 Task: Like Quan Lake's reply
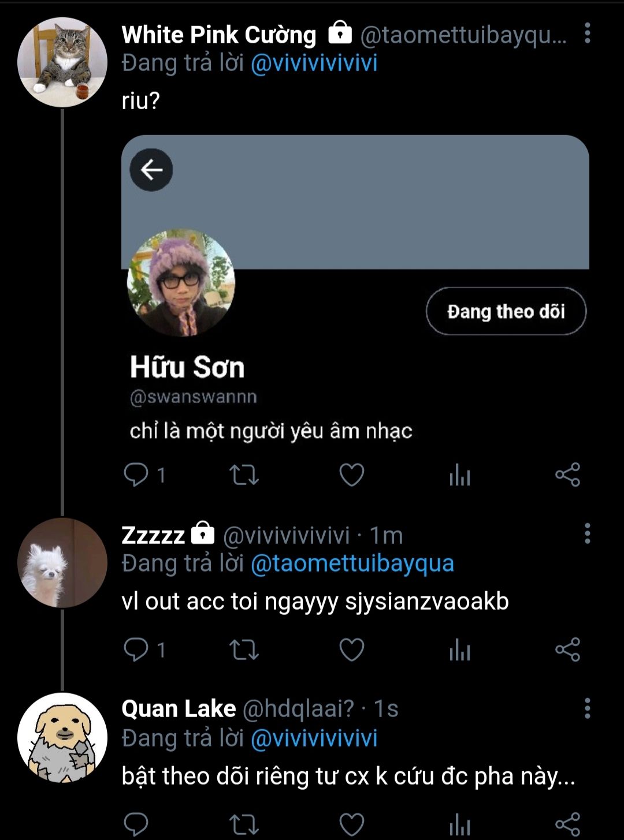351,824
